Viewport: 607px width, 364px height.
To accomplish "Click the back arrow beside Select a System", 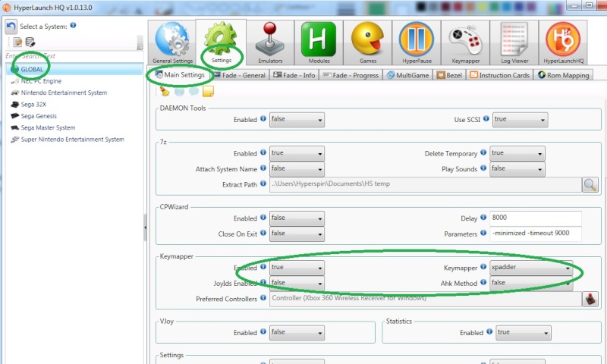I will 11,27.
